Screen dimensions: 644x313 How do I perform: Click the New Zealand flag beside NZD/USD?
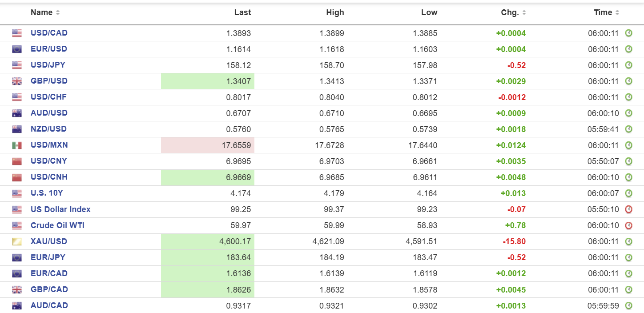pos(17,129)
